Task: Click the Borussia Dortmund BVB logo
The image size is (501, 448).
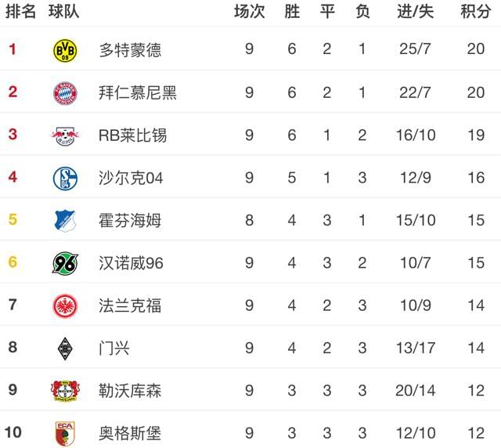Action: (x=65, y=51)
